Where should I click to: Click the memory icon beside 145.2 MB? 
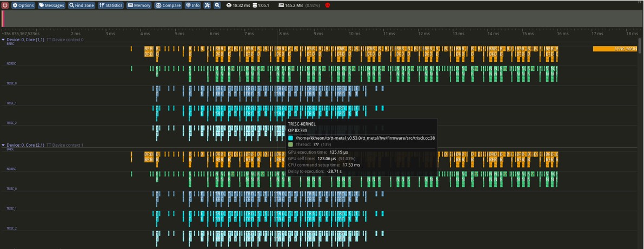tap(281, 5)
